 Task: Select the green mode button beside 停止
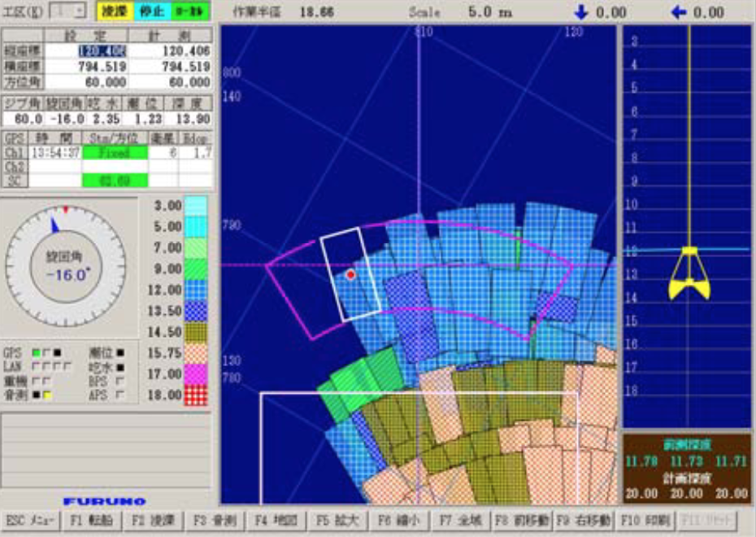pos(189,11)
